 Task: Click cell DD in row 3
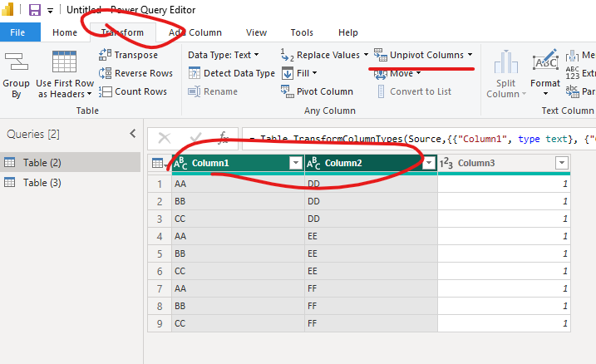pyautogui.click(x=372, y=219)
